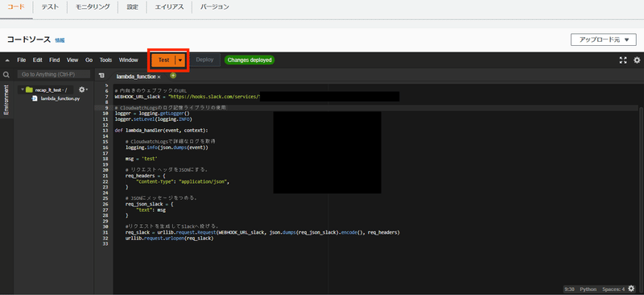Open the status bar gear settings icon

pos(631,289)
